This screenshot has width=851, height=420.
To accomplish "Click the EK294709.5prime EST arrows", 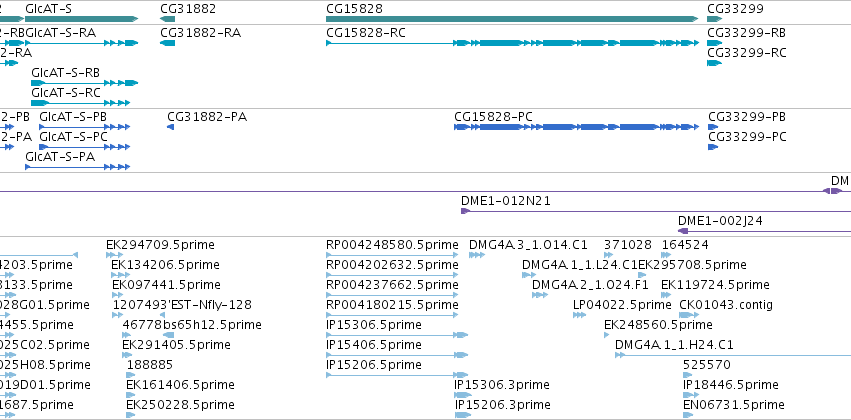I will click(x=114, y=255).
